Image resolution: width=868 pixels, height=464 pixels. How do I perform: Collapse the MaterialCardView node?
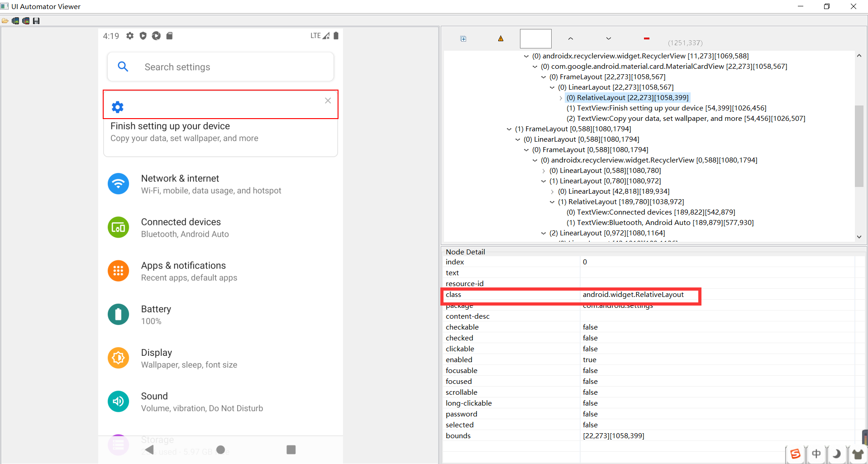pos(535,67)
